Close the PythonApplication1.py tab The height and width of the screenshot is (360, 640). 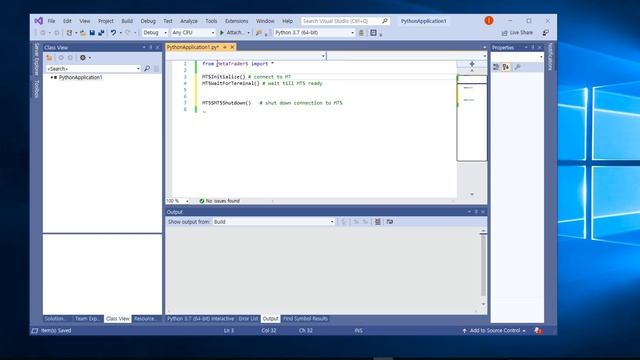click(x=232, y=47)
